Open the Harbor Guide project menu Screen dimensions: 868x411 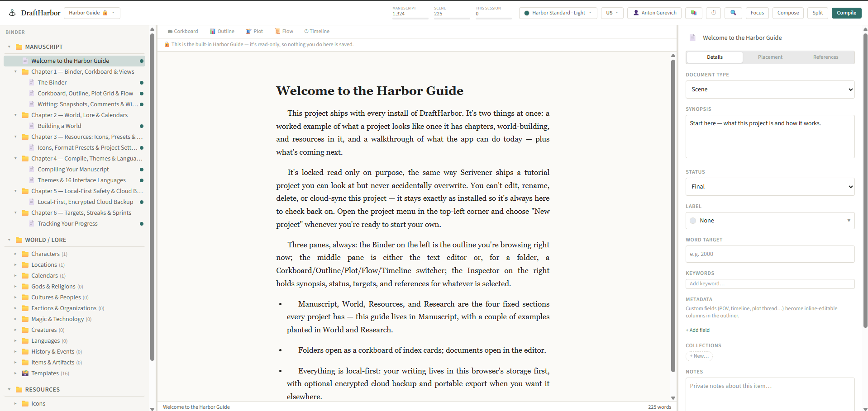[x=92, y=13]
